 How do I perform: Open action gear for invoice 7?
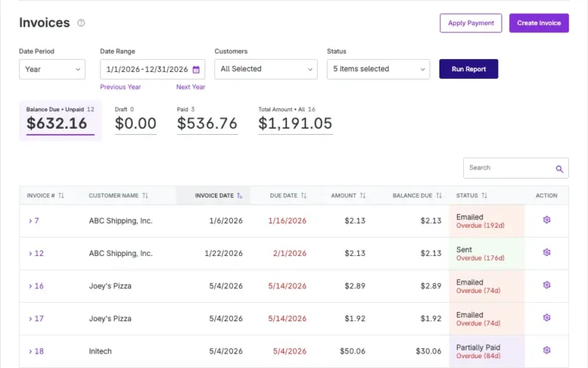[547, 220]
